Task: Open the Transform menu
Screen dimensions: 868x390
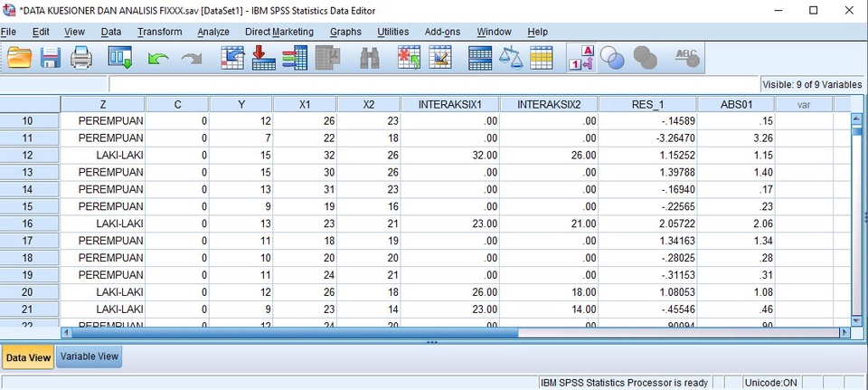Action: 160,33
